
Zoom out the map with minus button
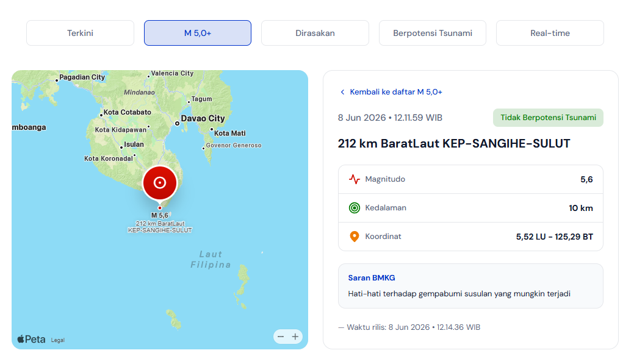[x=281, y=337]
